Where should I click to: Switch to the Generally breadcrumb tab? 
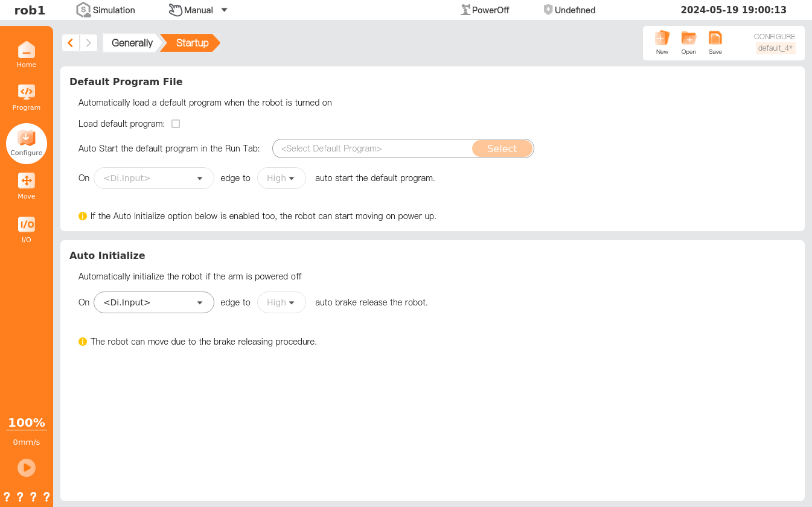click(x=132, y=43)
